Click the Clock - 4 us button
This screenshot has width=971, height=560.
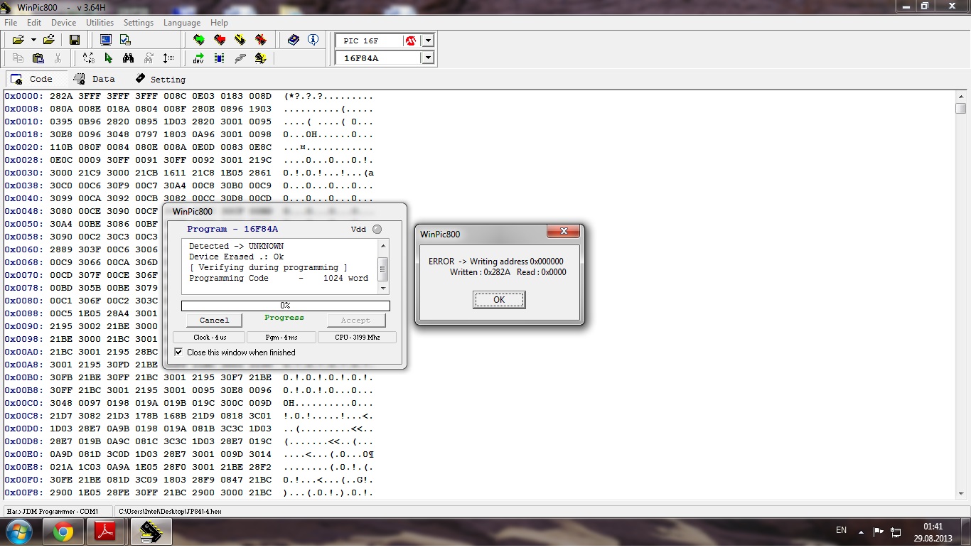pyautogui.click(x=210, y=338)
